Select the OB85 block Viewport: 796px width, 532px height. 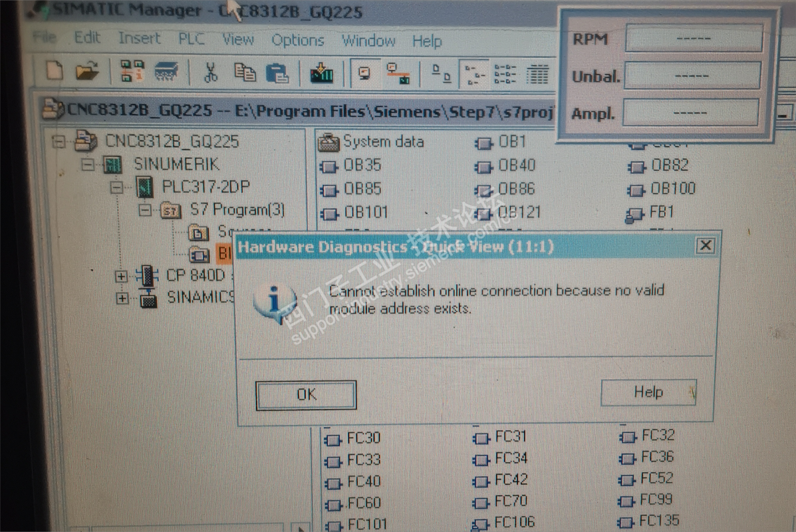click(x=350, y=189)
